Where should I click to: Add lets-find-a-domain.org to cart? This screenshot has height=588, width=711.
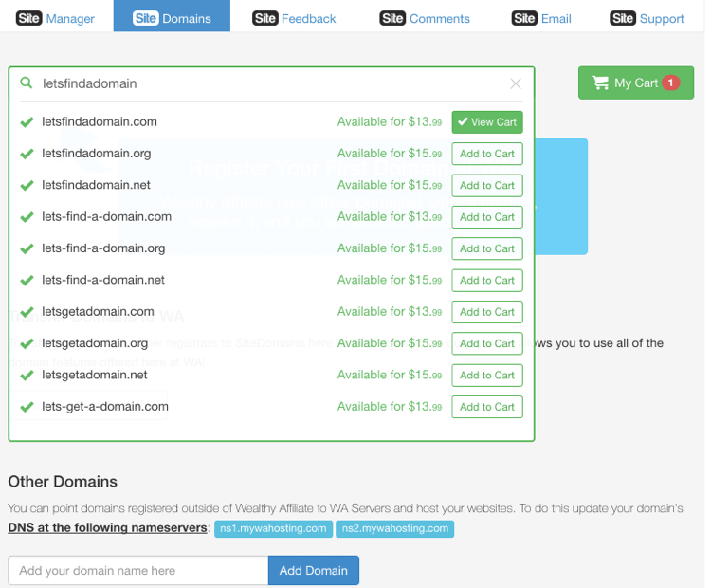(487, 248)
